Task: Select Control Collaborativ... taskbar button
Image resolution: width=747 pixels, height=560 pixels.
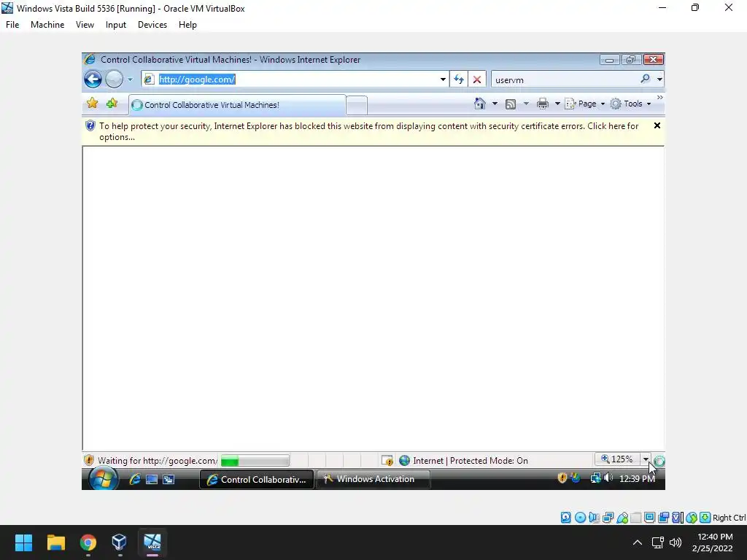Action: point(257,480)
